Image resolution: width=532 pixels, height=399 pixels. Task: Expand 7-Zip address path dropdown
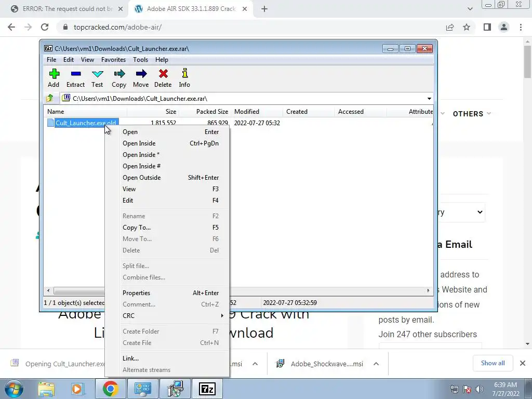click(x=429, y=98)
